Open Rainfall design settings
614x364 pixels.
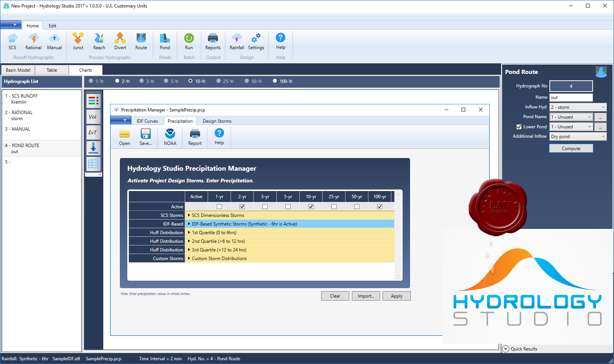pos(237,42)
